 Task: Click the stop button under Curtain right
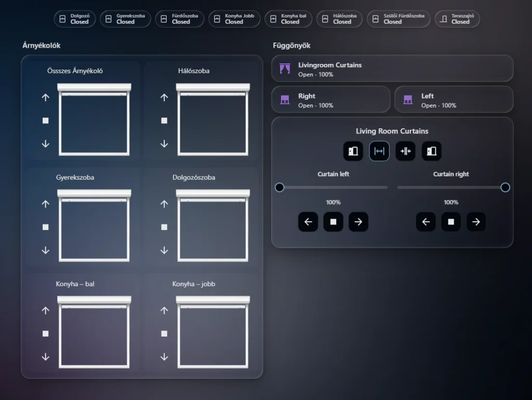451,222
